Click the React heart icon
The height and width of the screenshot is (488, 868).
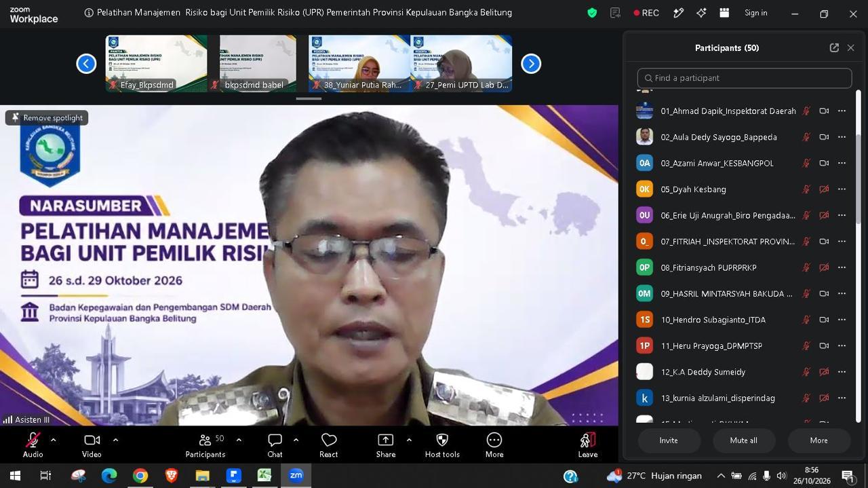tap(329, 440)
